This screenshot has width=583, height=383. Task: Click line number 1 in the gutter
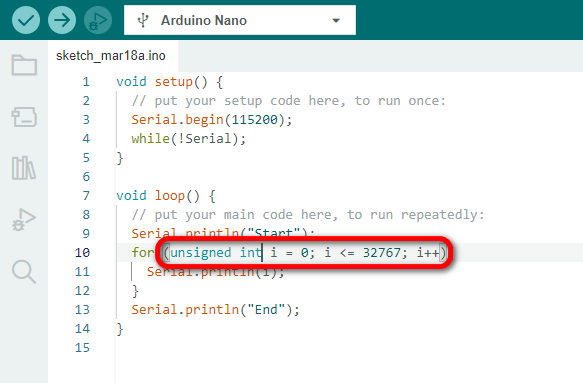click(x=86, y=81)
